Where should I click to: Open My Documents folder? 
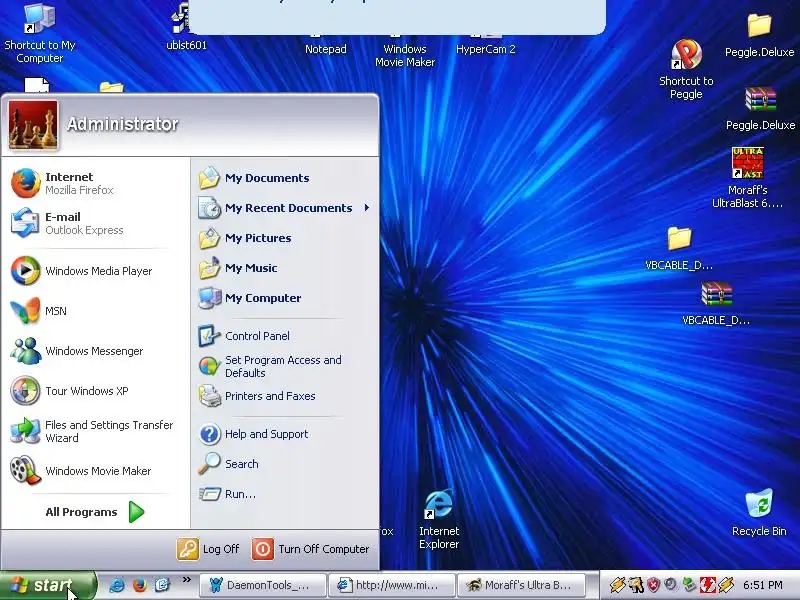pyautogui.click(x=284, y=178)
